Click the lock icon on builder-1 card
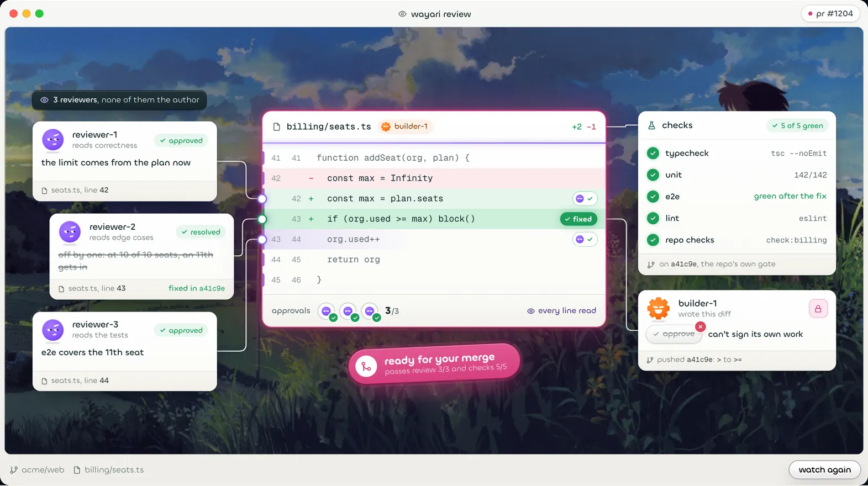The height and width of the screenshot is (486, 868). click(818, 309)
